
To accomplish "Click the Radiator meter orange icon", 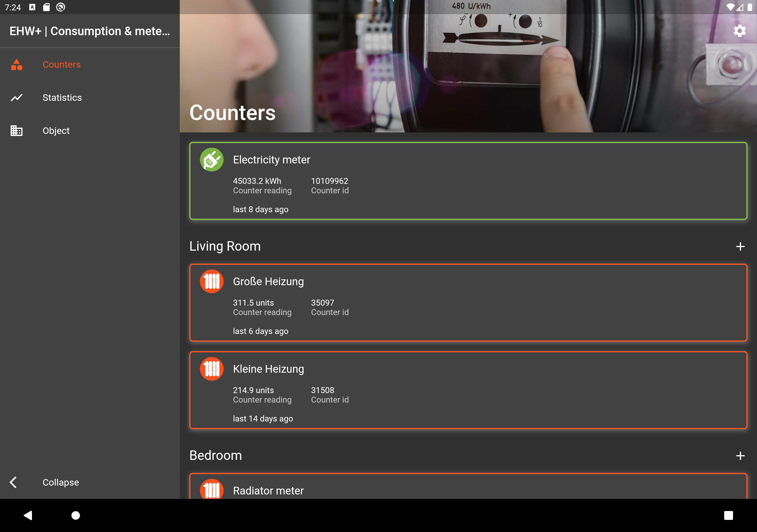I will pos(212,489).
